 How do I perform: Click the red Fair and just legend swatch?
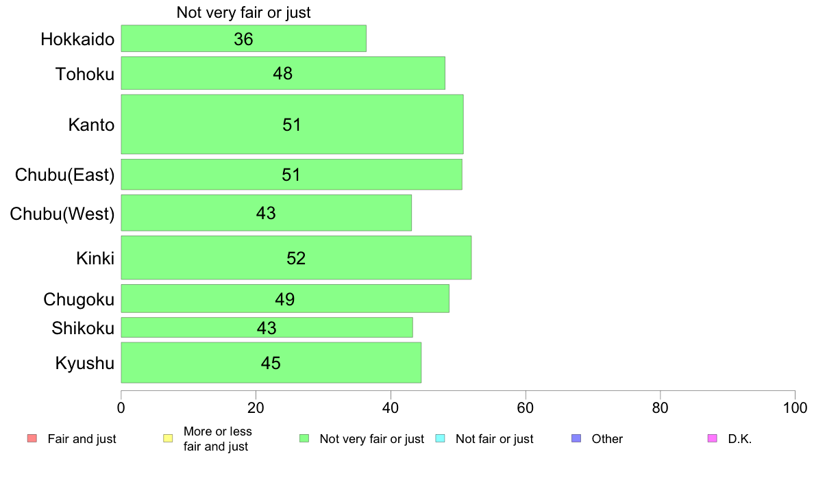pyautogui.click(x=32, y=438)
